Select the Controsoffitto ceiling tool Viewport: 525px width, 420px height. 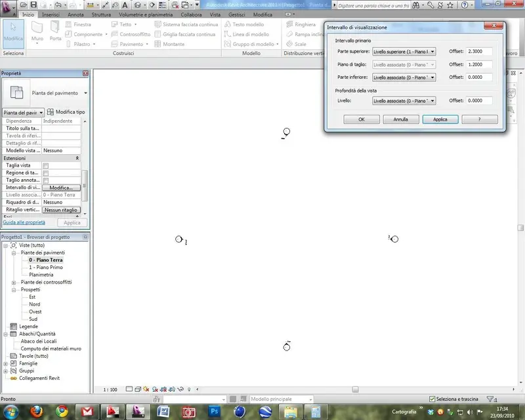[x=131, y=34]
